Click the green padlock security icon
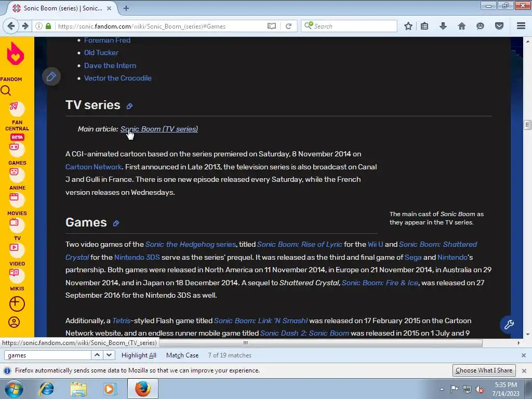 pos(48,26)
